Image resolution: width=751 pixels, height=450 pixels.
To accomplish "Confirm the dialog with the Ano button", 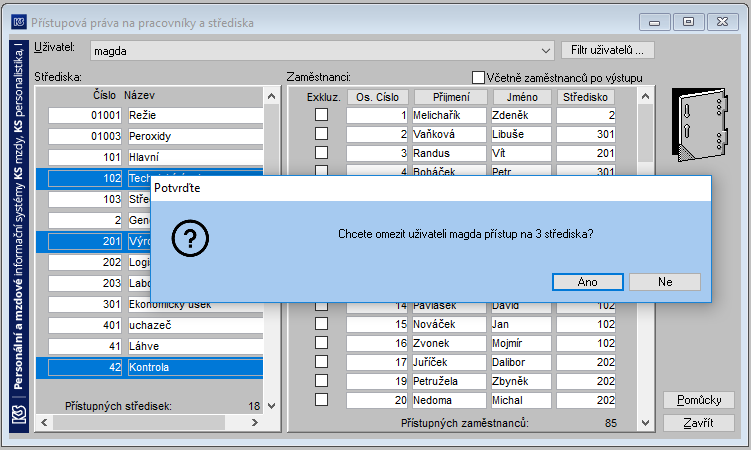I will pyautogui.click(x=588, y=282).
